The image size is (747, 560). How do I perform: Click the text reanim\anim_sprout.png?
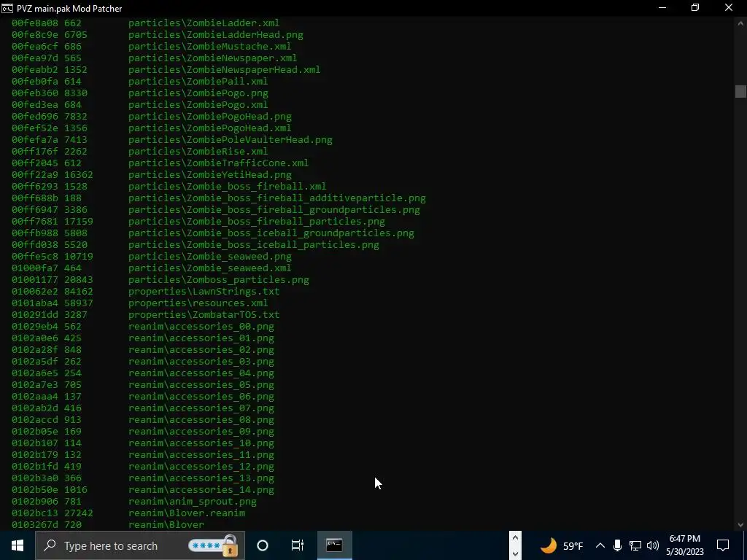(193, 502)
